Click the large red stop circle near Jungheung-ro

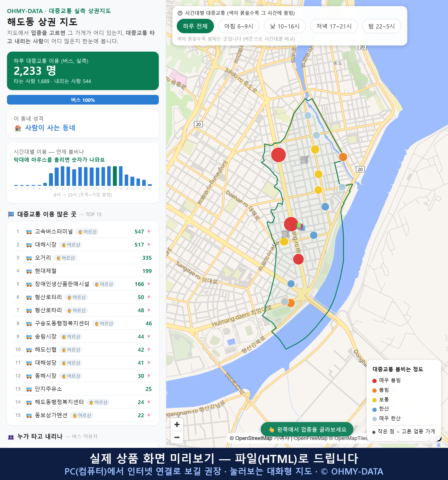[278, 155]
